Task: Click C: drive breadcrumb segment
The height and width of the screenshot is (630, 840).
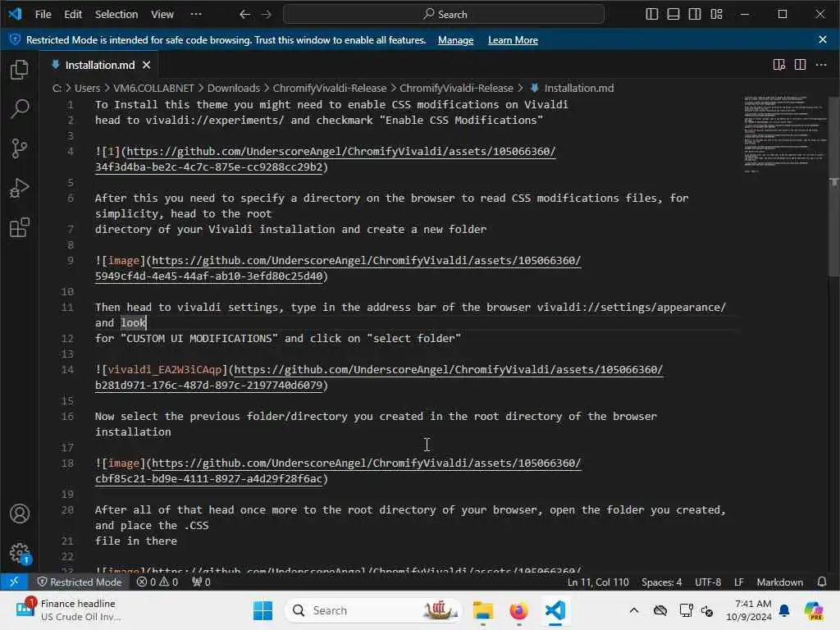Action: click(57, 88)
